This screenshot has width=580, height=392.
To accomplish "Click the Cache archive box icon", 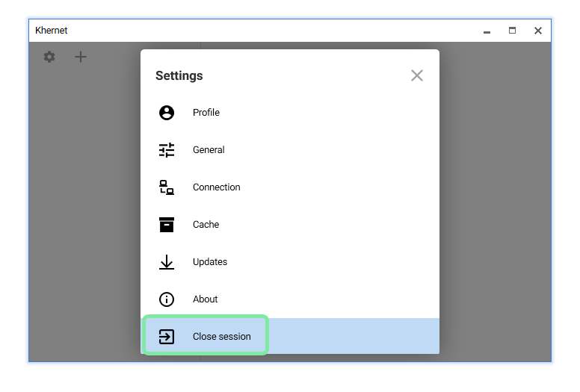I will pyautogui.click(x=167, y=225).
